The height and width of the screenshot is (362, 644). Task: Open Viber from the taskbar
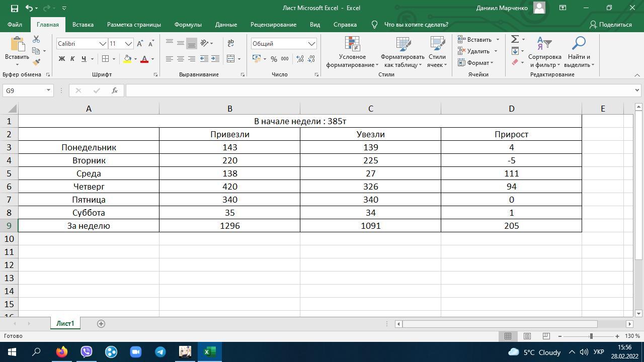point(87,352)
